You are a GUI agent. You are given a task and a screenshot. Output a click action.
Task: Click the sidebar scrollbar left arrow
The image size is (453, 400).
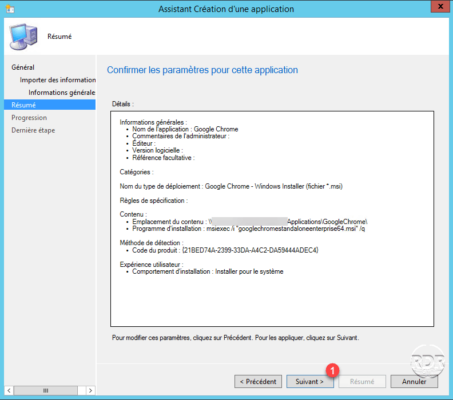pyautogui.click(x=9, y=390)
